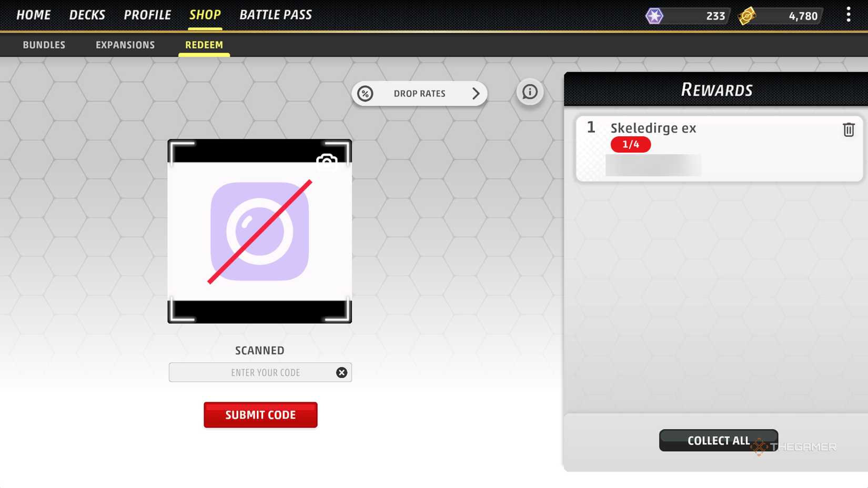Click the gold coin currency icon
This screenshot has height=488, width=868.
pyautogui.click(x=746, y=16)
